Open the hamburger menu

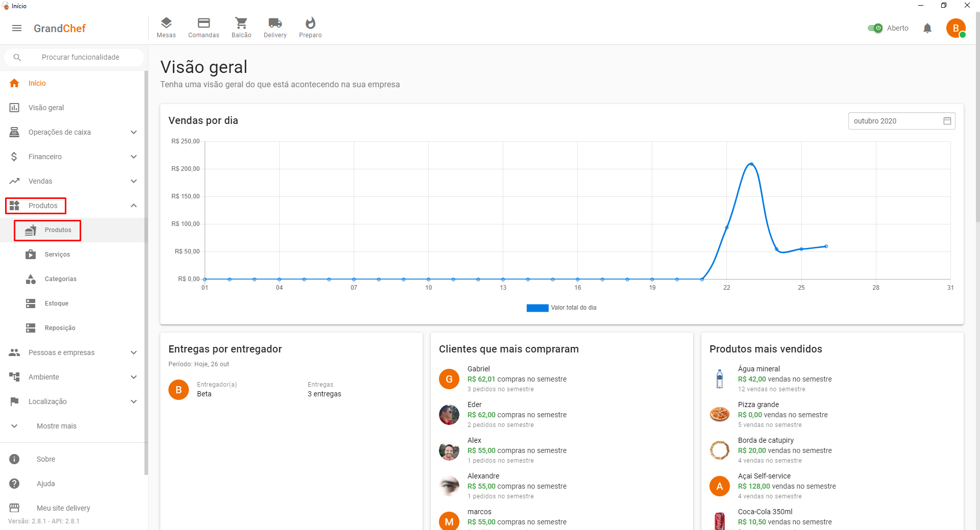tap(17, 28)
